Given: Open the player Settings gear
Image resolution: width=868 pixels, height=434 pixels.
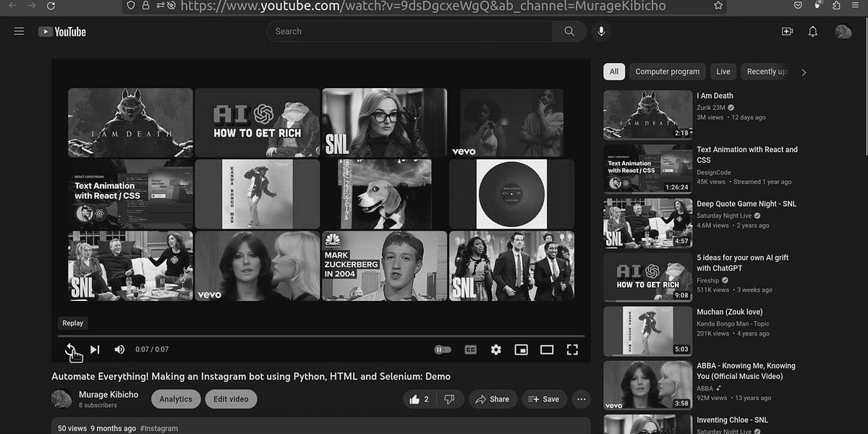Looking at the screenshot, I should click(x=495, y=349).
